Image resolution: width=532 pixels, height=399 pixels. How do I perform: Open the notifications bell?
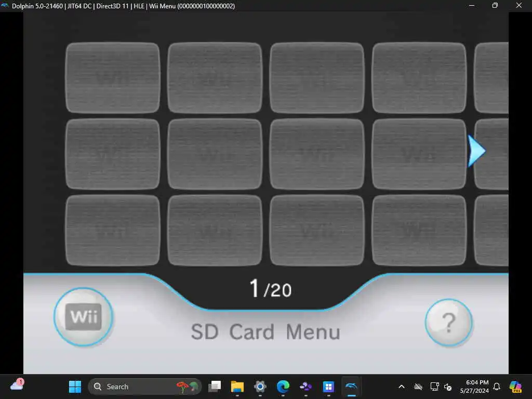click(x=497, y=387)
